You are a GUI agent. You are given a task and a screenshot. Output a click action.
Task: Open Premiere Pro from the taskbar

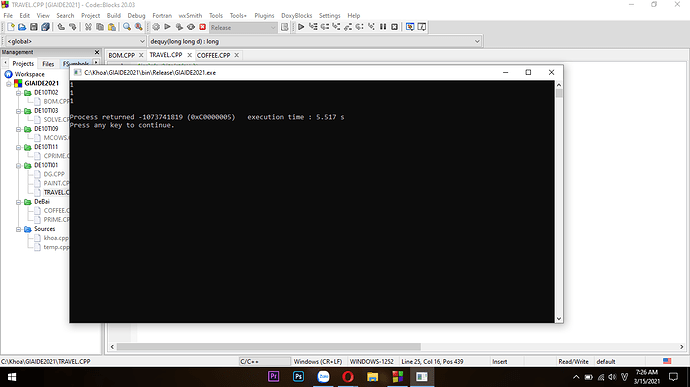274,377
